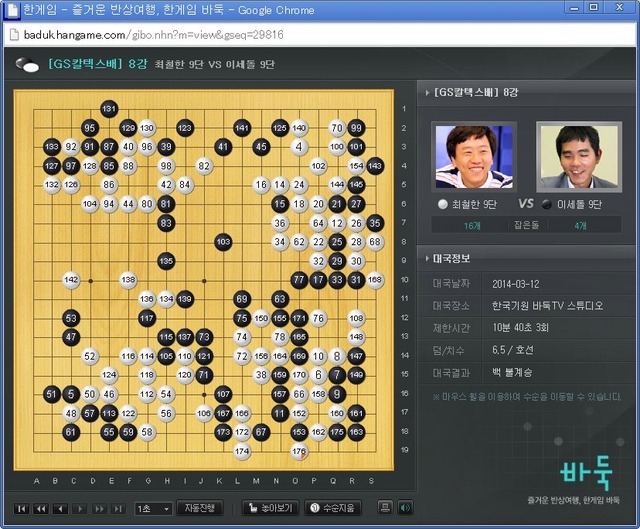This screenshot has height=529, width=640.
Task: Click the game date 2014-03-12
Action: click(516, 284)
